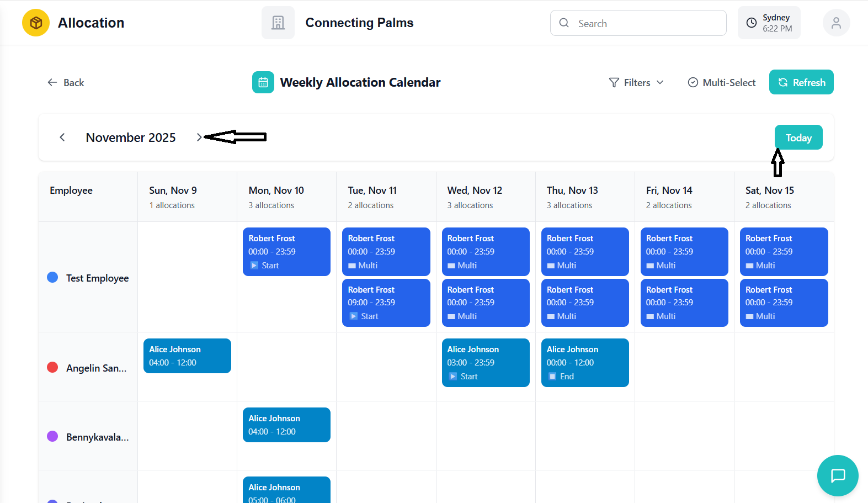Open the chat bubble widget

[838, 475]
